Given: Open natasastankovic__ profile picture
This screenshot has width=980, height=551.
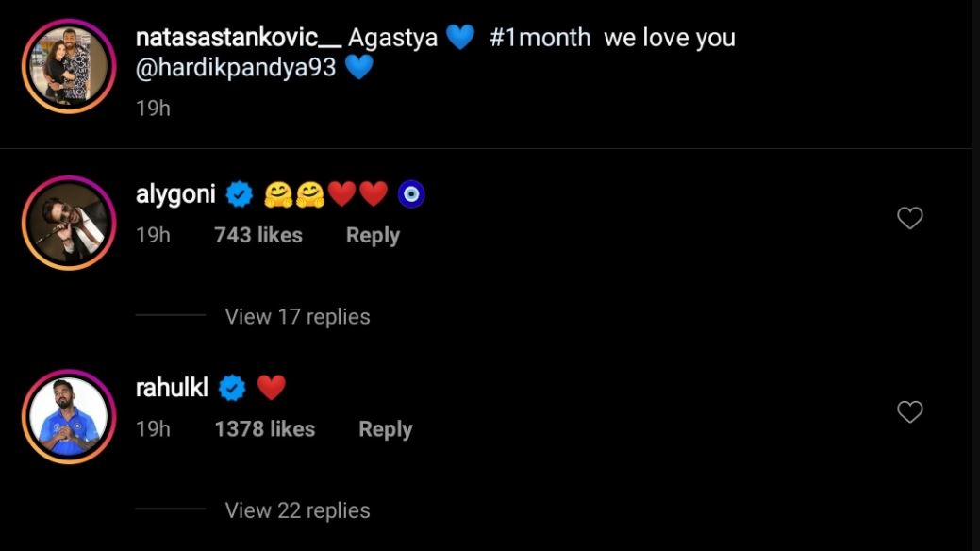Looking at the screenshot, I should point(68,67).
